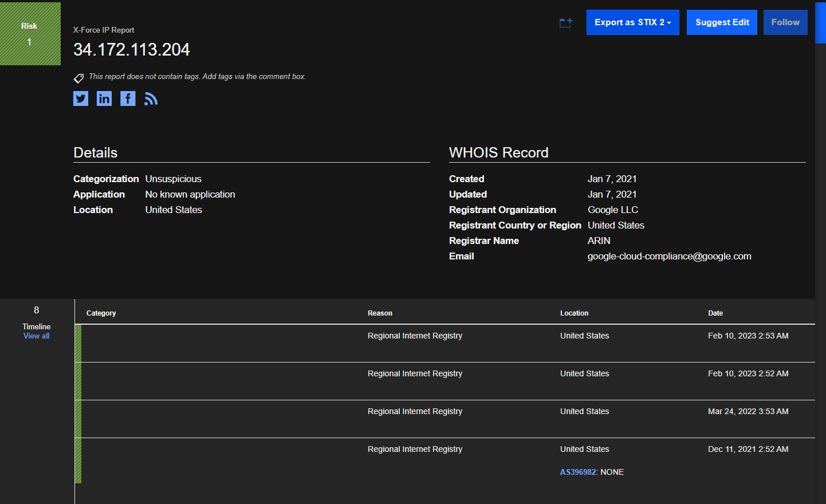Click the Timeline label in sidebar
The height and width of the screenshot is (504, 826).
coord(36,326)
